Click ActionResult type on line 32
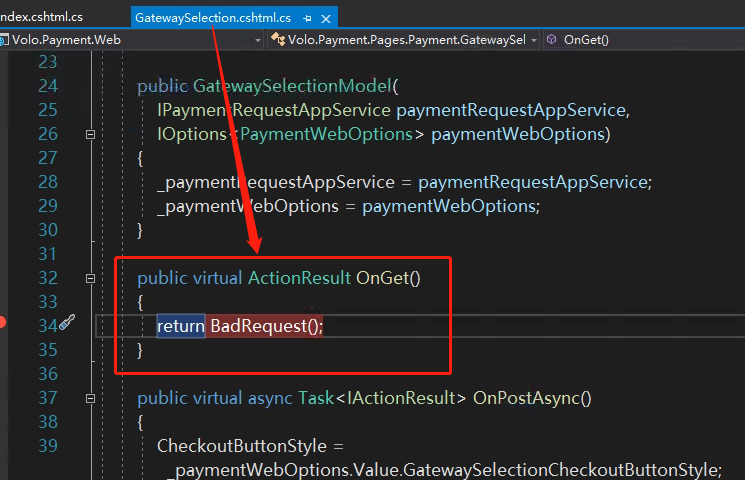 tap(299, 278)
